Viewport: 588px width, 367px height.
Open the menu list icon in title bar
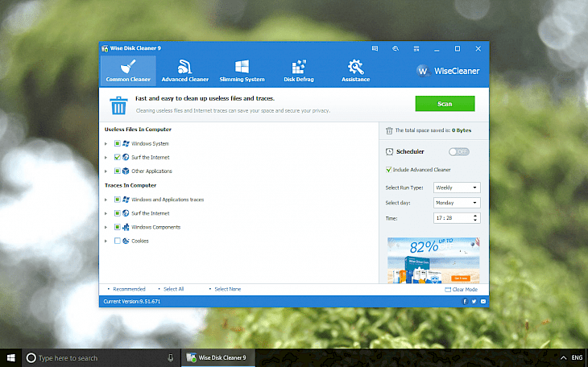click(x=416, y=48)
